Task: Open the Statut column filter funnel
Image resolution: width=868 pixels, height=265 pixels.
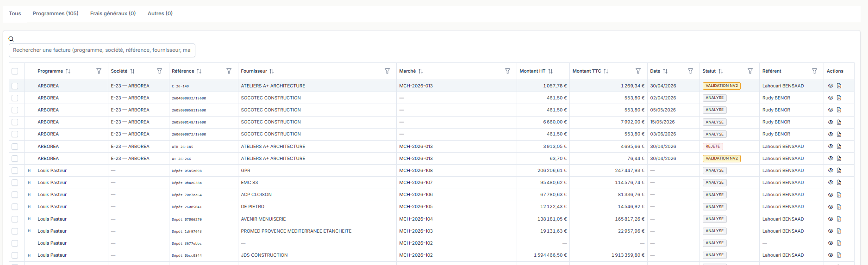Action: [750, 71]
